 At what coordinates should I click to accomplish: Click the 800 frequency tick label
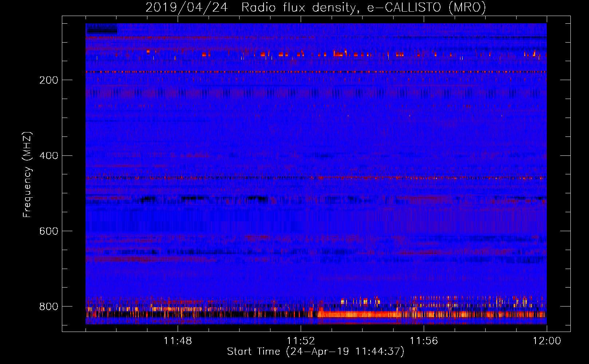[x=49, y=306]
